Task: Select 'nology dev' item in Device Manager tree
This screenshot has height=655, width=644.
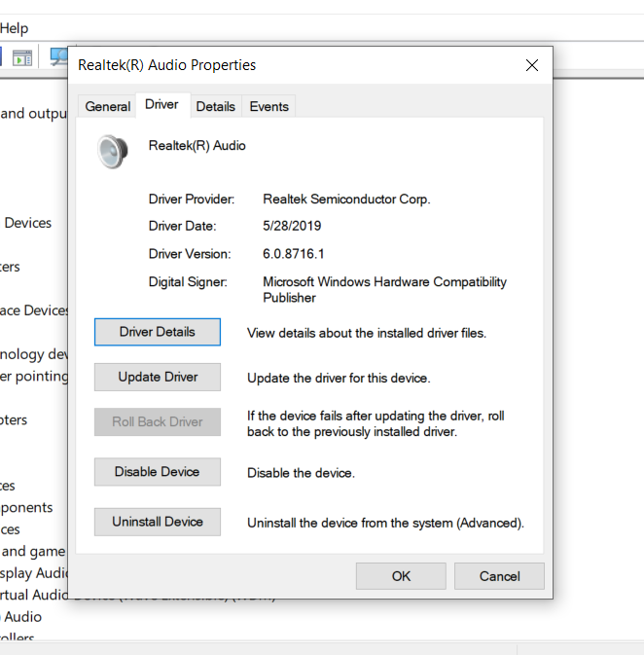Action: tap(34, 354)
